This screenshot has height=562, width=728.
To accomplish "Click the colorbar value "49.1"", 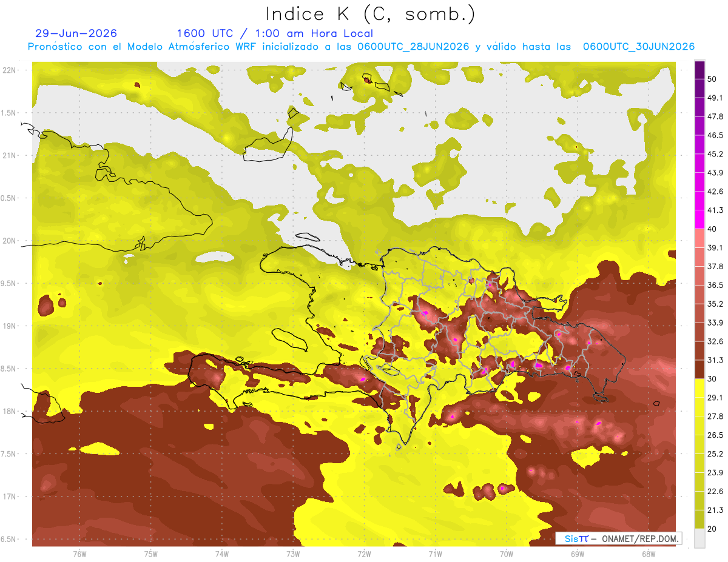I will [715, 98].
